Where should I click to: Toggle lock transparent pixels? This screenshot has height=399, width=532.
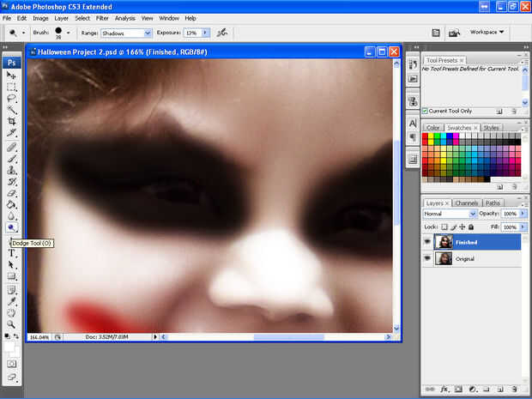pos(444,227)
